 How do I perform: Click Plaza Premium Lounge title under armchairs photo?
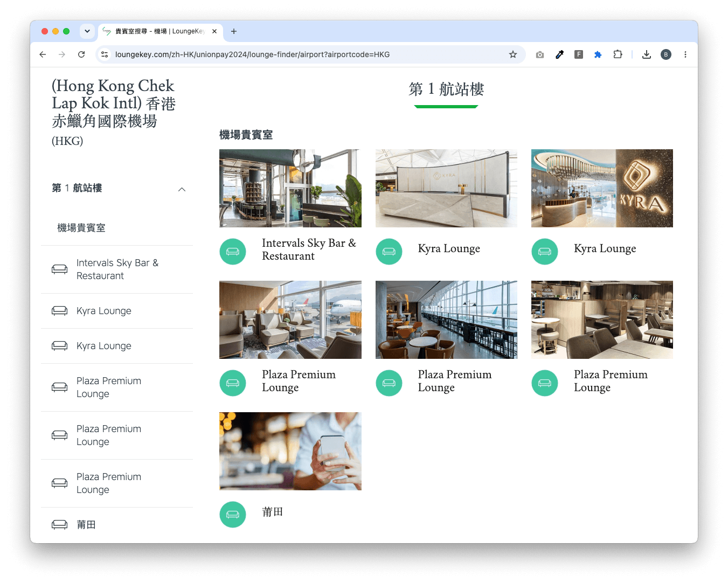coord(299,381)
